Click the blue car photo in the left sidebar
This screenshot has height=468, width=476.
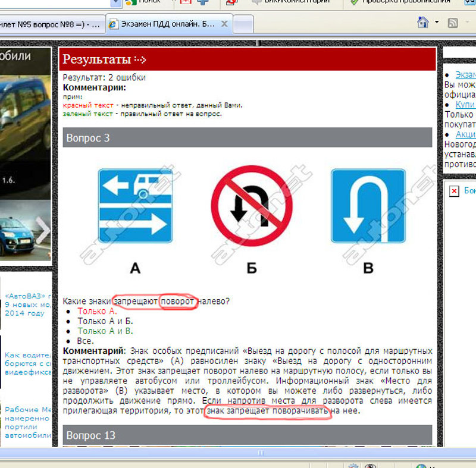[26, 231]
